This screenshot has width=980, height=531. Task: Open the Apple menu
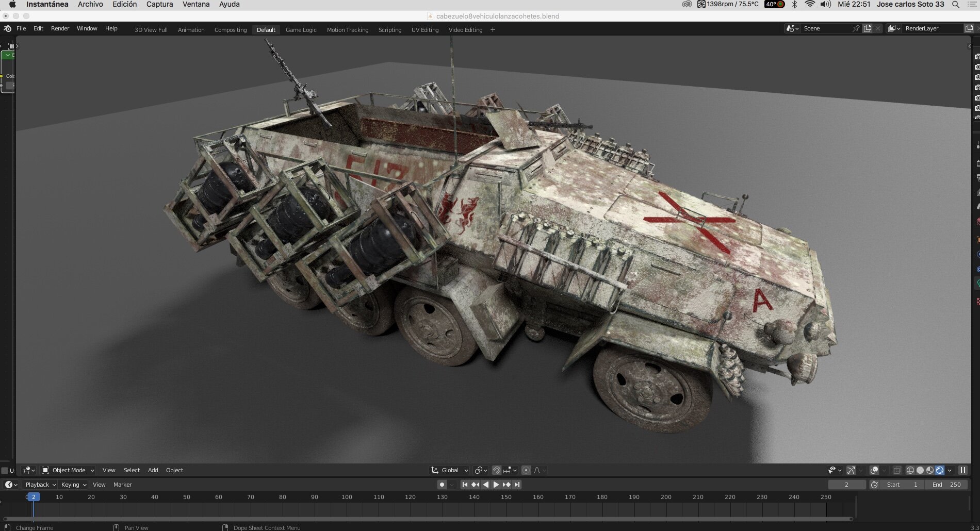pos(12,4)
